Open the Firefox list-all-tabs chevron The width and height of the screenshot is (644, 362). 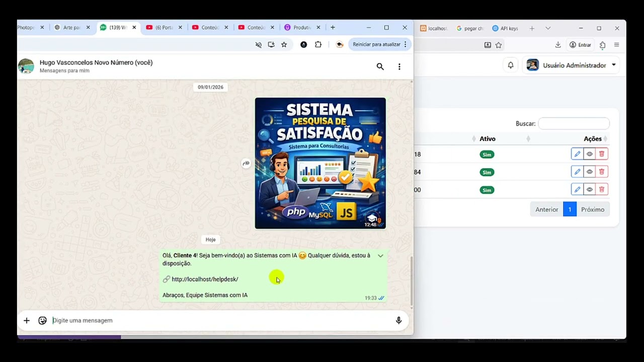(548, 28)
